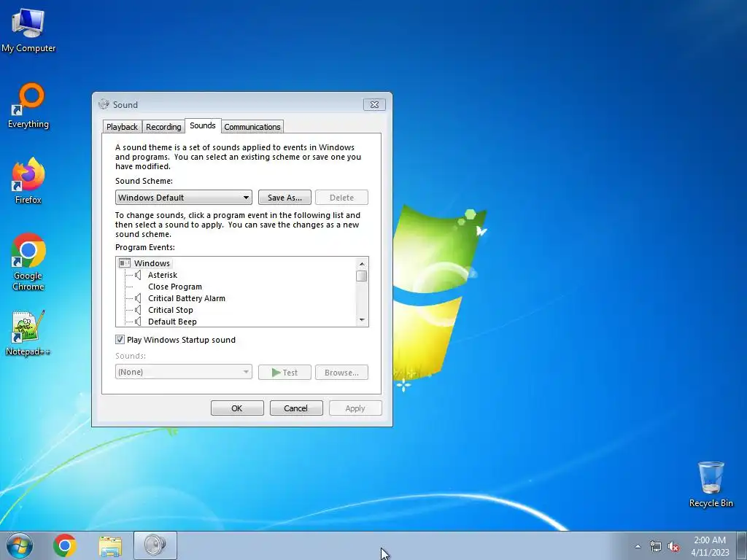
Task: Select Asterisk in Program Events
Action: click(x=163, y=275)
